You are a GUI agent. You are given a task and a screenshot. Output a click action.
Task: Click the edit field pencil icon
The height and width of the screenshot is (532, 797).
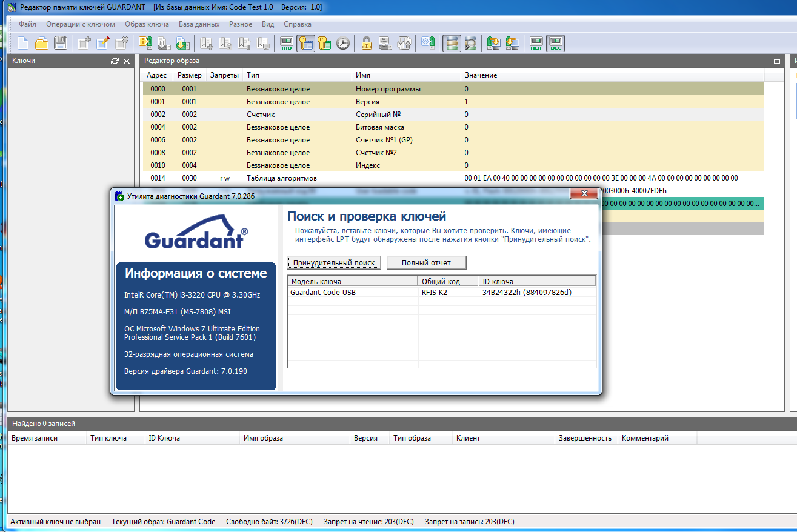tap(103, 43)
